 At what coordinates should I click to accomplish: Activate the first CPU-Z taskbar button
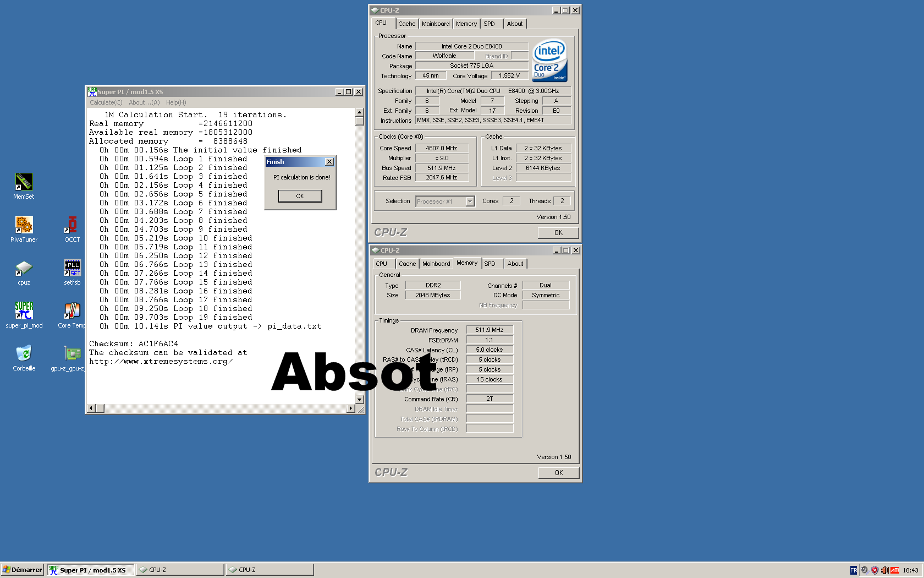coord(180,570)
